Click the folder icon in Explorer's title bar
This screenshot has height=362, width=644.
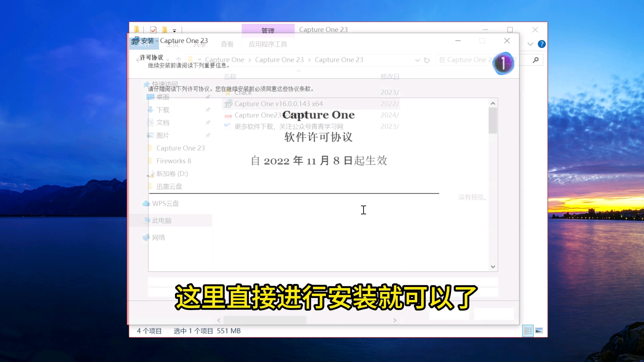click(x=137, y=29)
